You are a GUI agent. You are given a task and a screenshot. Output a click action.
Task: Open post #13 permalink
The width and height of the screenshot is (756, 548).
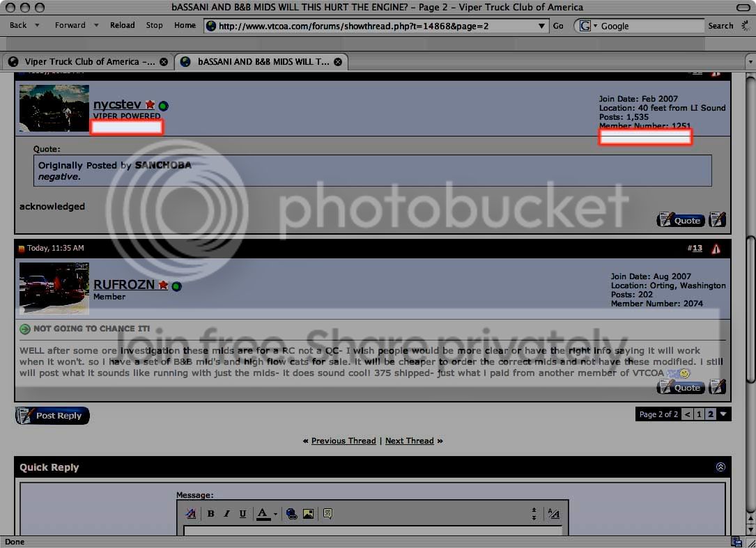tap(697, 248)
